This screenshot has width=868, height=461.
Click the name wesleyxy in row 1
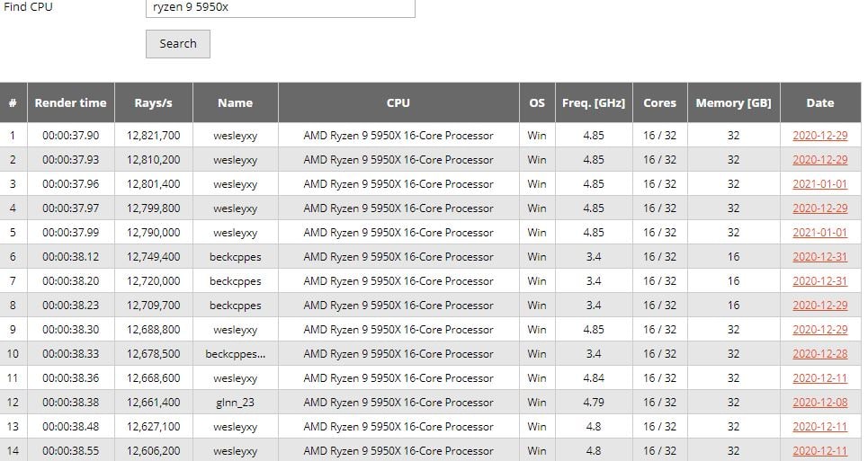[x=236, y=136]
